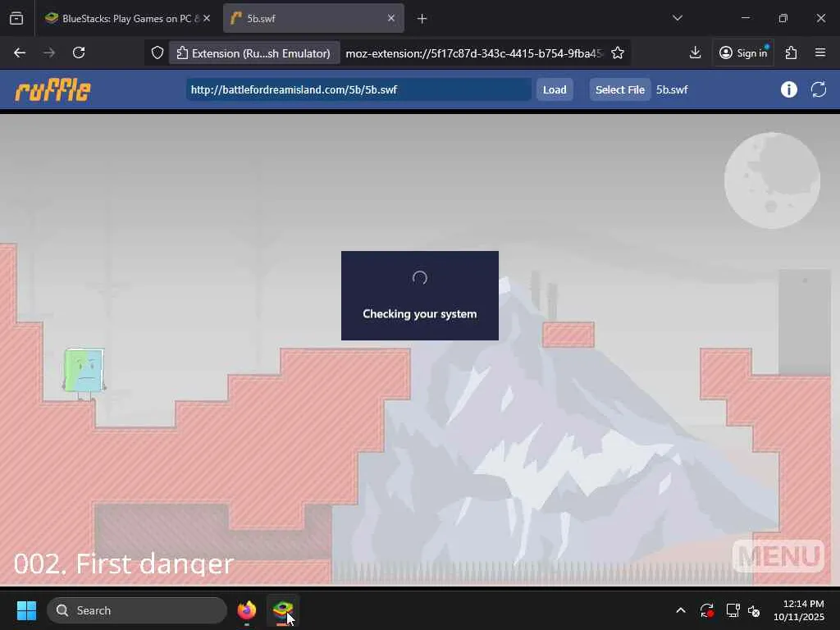Focus the moz-extension address bar
This screenshot has height=630, width=840.
tap(474, 53)
